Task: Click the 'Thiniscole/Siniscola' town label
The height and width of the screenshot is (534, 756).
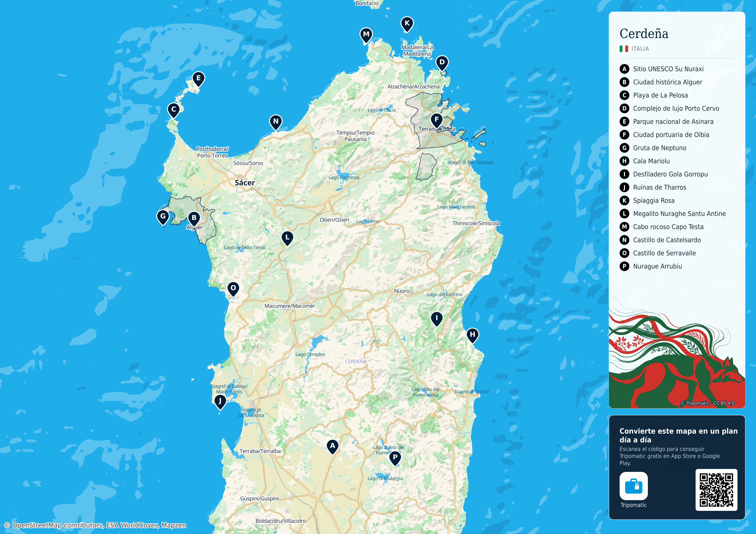Action: point(476,223)
